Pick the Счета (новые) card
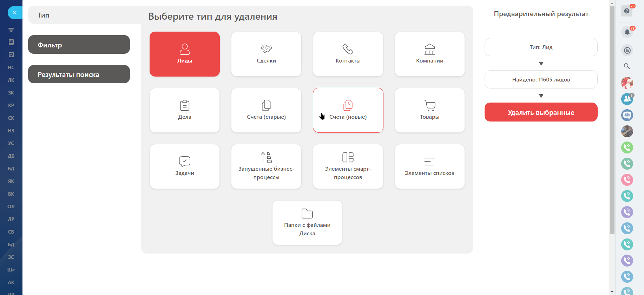The width and height of the screenshot is (644, 295). point(348,110)
